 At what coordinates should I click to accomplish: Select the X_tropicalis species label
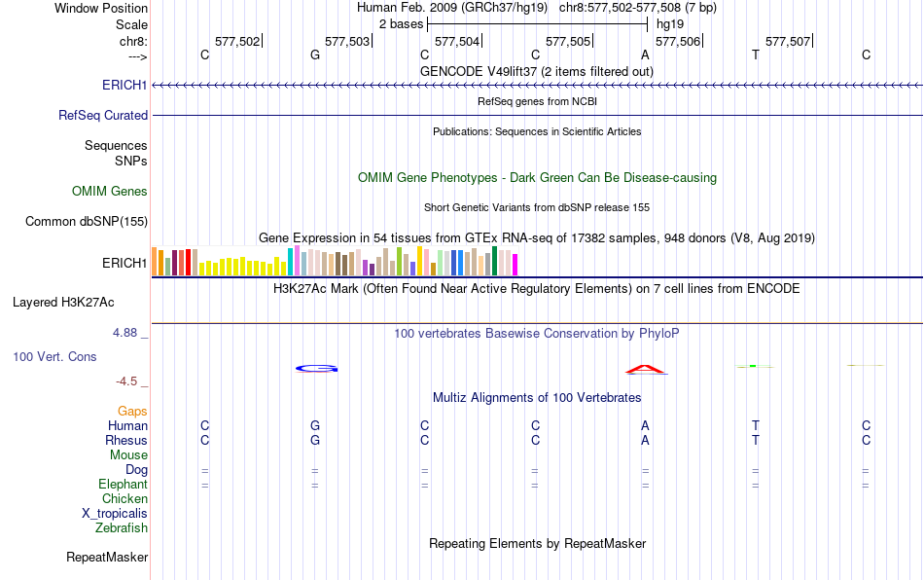(x=115, y=514)
